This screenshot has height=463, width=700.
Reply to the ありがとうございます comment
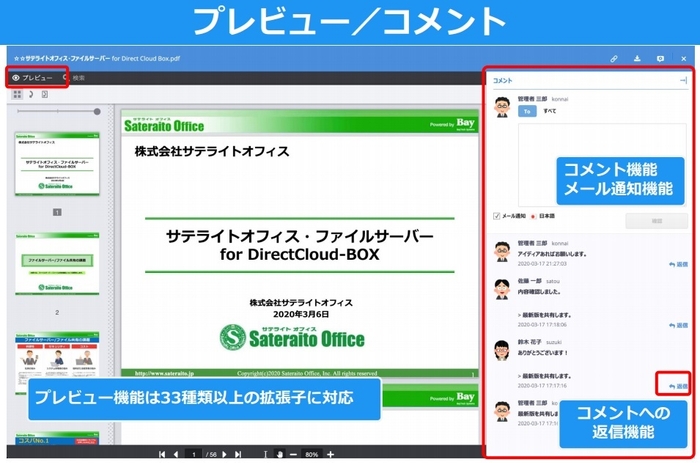pos(679,386)
